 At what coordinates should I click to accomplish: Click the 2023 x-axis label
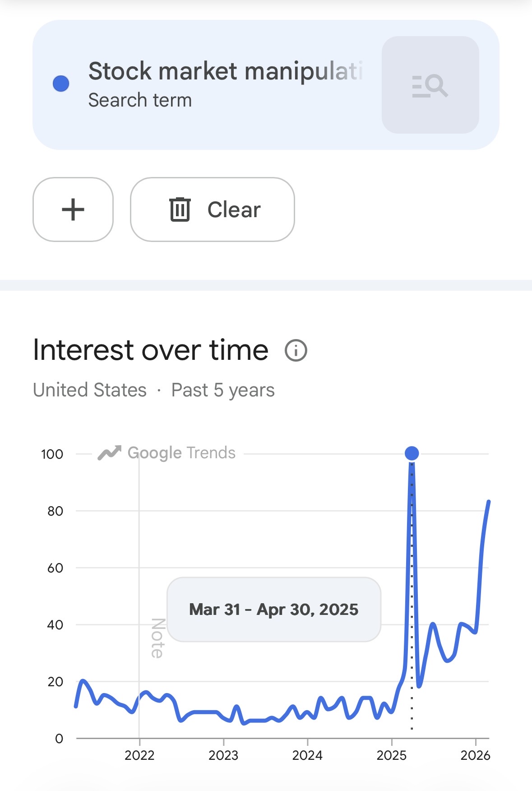point(223,755)
